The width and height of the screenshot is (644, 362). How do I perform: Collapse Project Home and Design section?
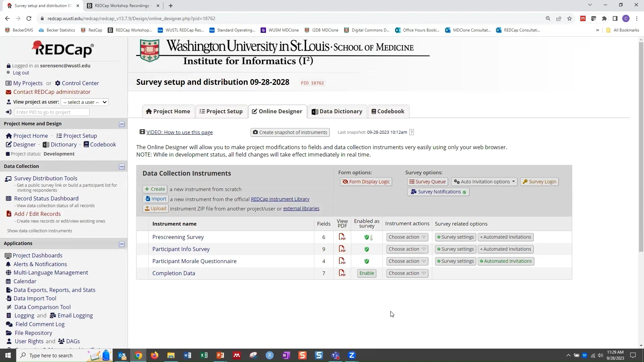[x=122, y=124]
